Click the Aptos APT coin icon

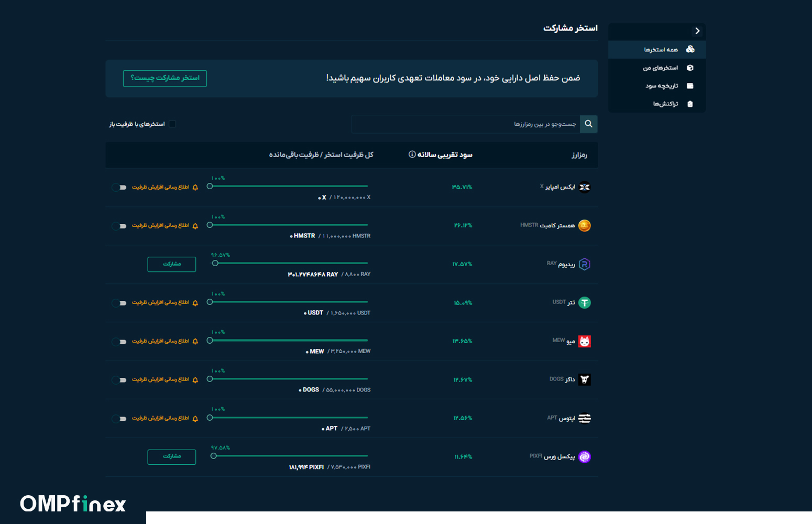point(585,418)
